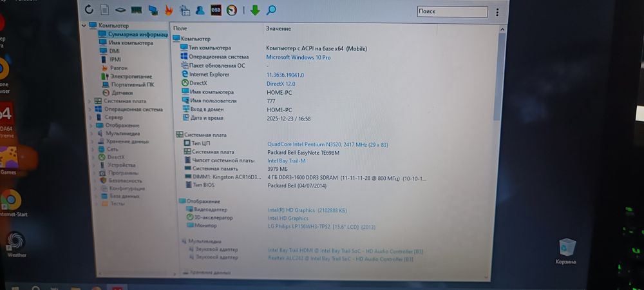Expand the Системная плата tree node arrow

90,101
